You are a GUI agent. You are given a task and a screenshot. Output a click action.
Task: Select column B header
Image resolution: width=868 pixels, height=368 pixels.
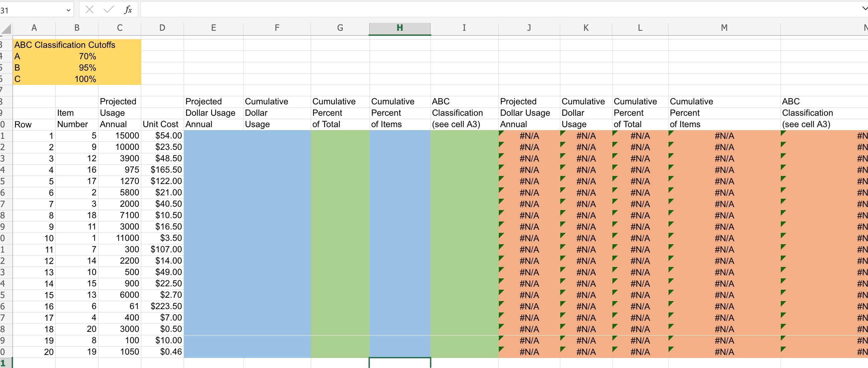click(x=77, y=28)
